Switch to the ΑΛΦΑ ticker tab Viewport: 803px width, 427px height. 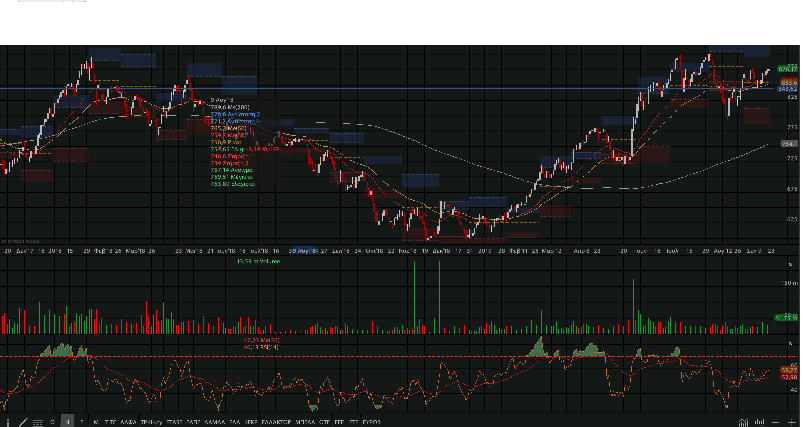[128, 422]
